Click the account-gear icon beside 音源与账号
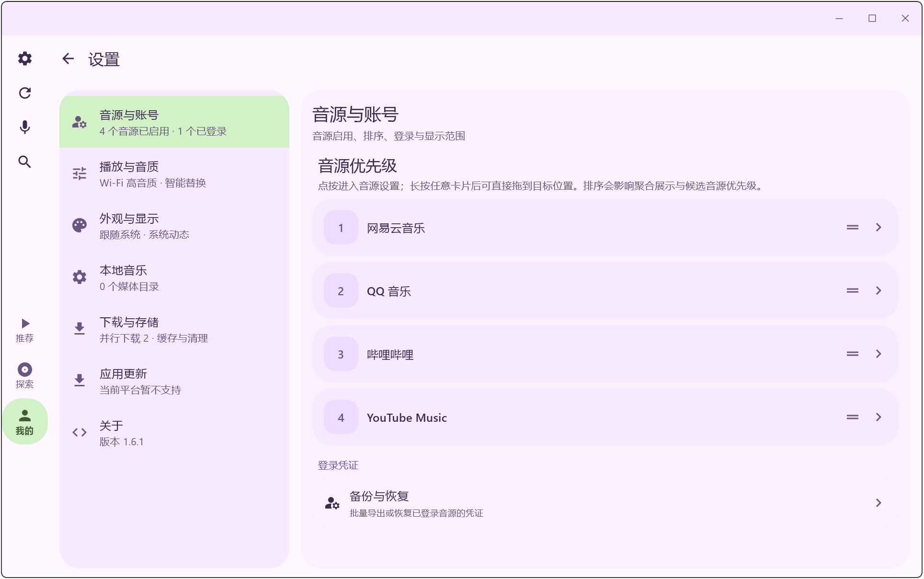Image resolution: width=924 pixels, height=579 pixels. (80, 122)
